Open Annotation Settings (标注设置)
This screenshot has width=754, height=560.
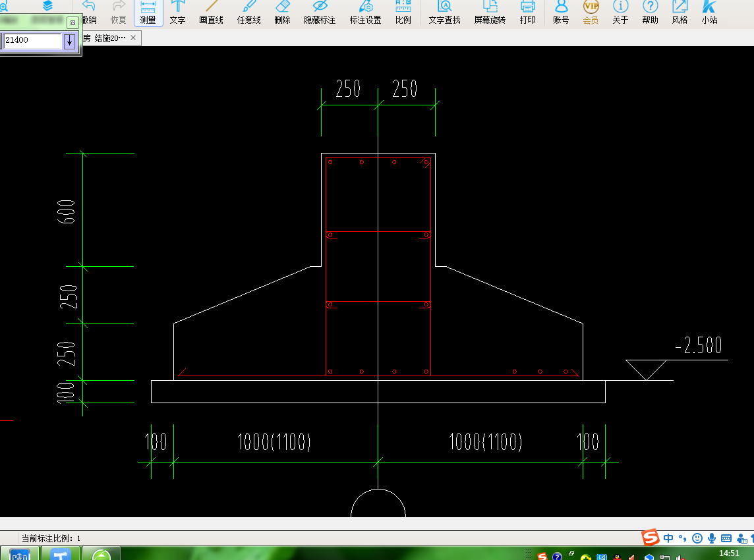[365, 13]
